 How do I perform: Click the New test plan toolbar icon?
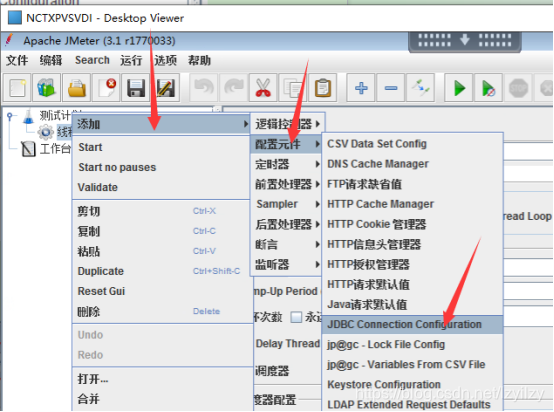coord(17,88)
